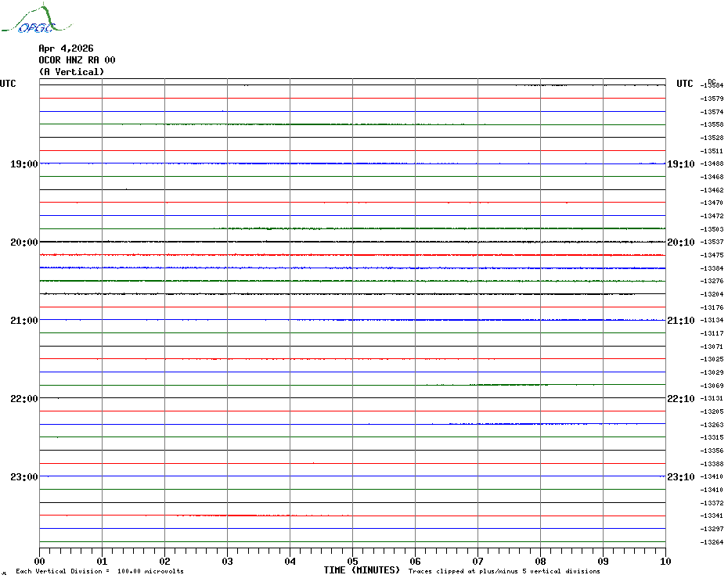Click the DC offset value -13264
Screen dimensions: 728x582
tap(712, 542)
